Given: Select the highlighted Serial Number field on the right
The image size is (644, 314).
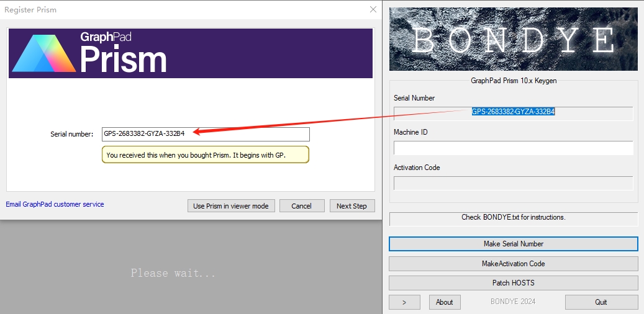Looking at the screenshot, I should click(513, 112).
